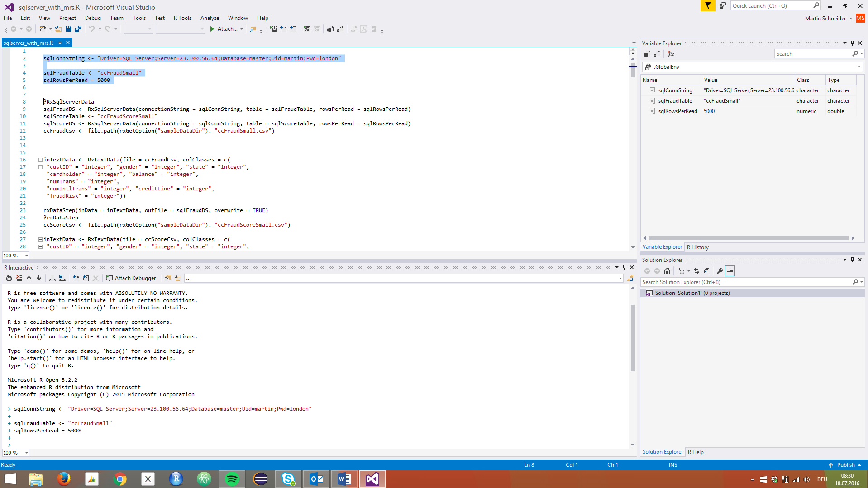This screenshot has width=868, height=488.
Task: Click the R Interactive vertical scrollbar thumb
Action: pos(633,338)
